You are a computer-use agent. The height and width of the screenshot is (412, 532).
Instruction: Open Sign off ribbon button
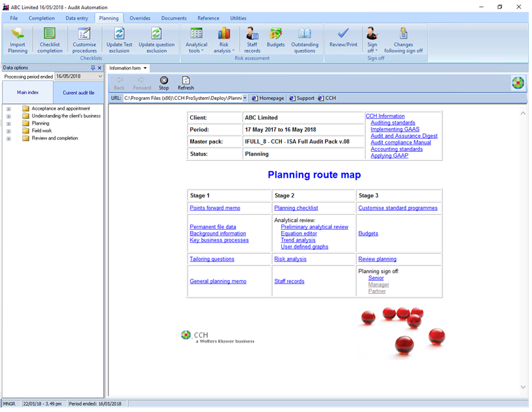372,41
